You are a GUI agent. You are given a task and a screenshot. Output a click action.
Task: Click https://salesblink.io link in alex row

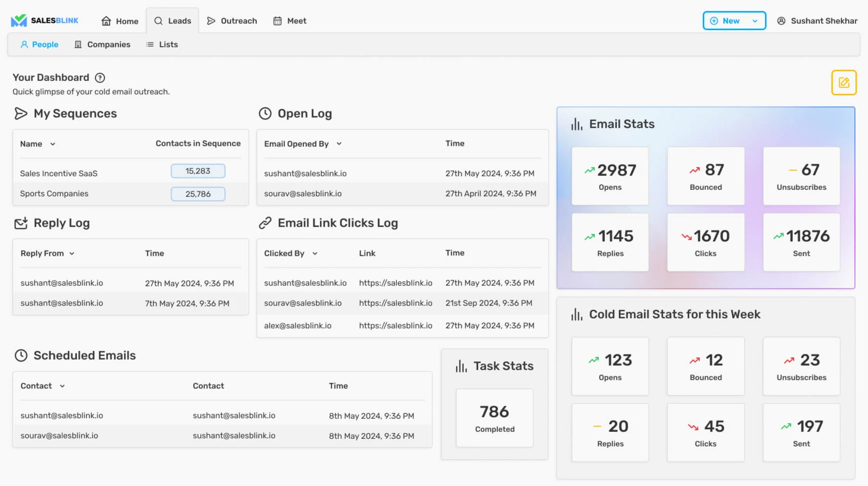click(395, 326)
